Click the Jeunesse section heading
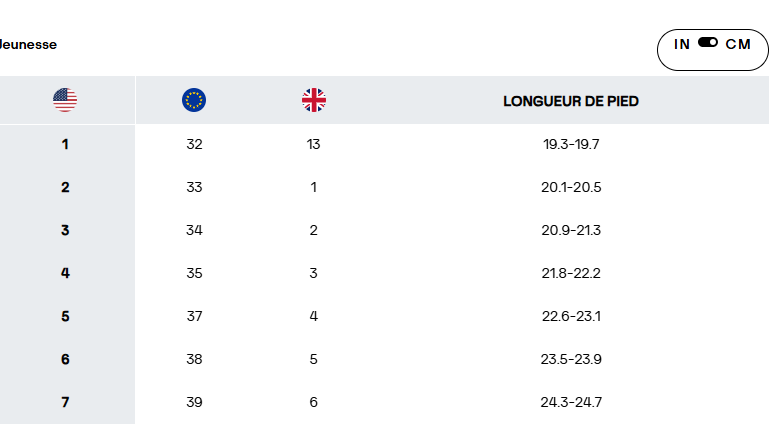This screenshot has height=424, width=771. pos(28,44)
